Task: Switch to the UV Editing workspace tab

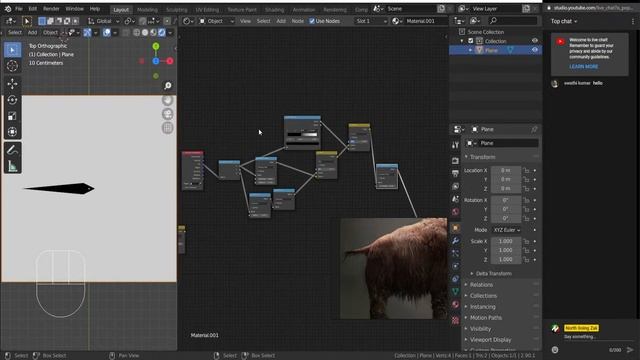Action: [207, 9]
